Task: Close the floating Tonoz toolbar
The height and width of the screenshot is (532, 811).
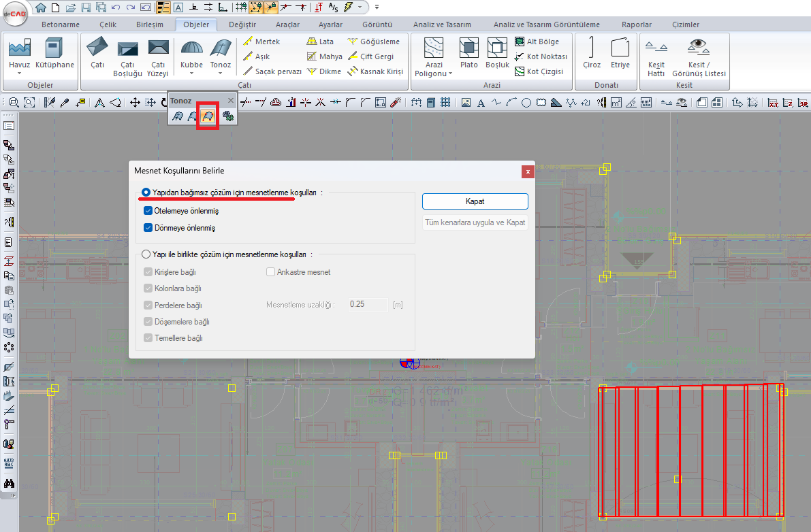Action: [231, 100]
